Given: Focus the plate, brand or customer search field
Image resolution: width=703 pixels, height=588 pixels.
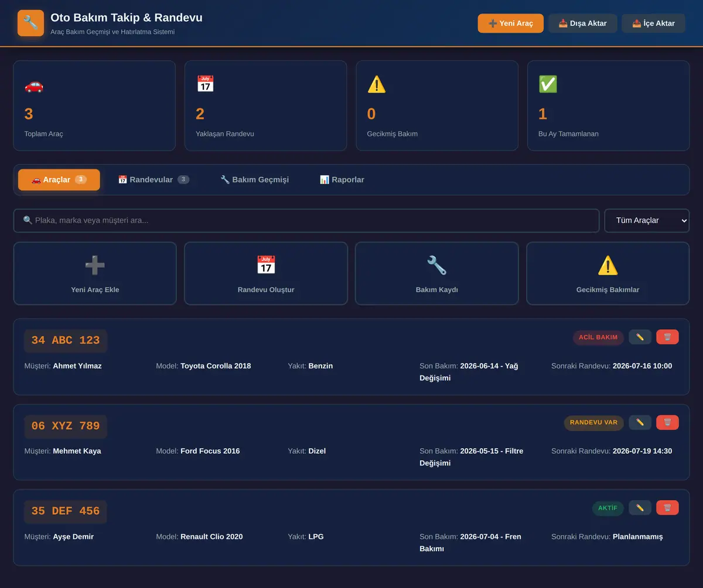Looking at the screenshot, I should coord(306,221).
